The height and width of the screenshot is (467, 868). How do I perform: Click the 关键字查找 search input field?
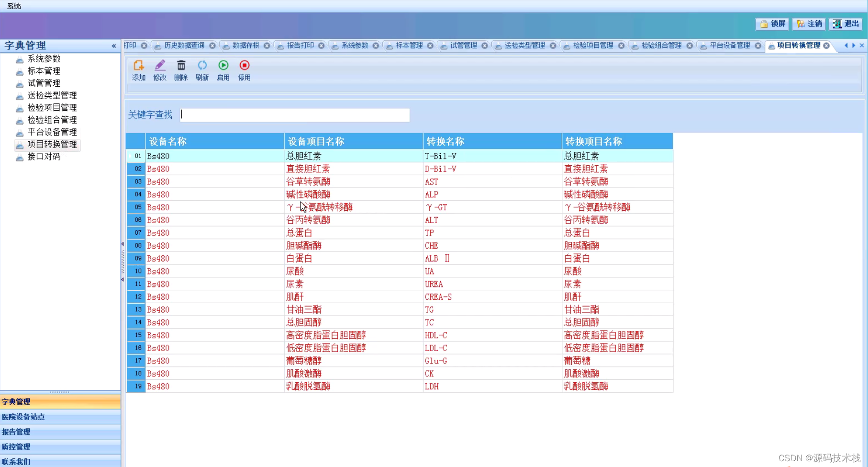point(295,115)
